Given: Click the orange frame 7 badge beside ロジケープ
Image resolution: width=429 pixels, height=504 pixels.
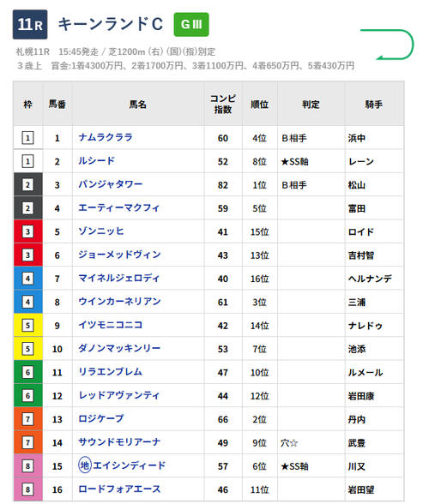Looking at the screenshot, I should 27,419.
